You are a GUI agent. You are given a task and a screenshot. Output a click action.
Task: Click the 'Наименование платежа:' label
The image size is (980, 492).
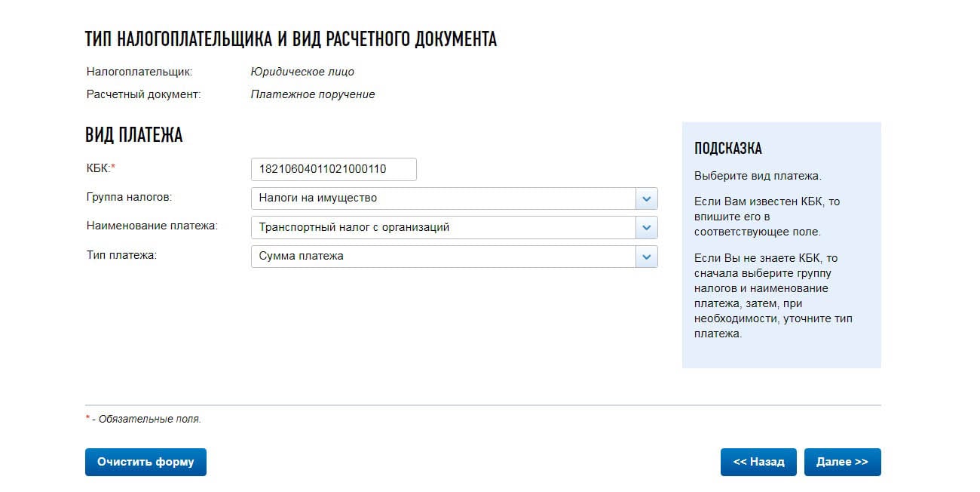152,226
